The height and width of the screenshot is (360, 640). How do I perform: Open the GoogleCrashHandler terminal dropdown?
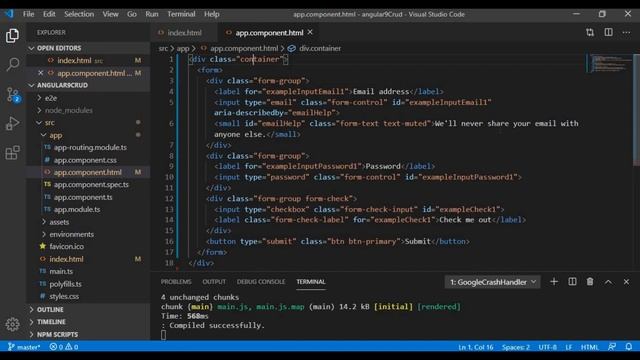pyautogui.click(x=493, y=282)
